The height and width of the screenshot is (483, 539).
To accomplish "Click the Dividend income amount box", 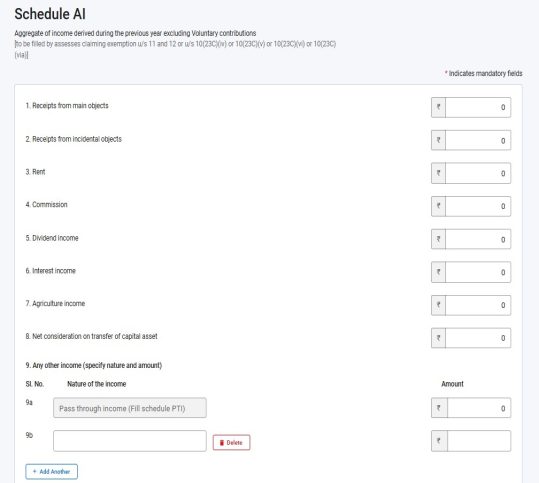I will click(x=478, y=239).
